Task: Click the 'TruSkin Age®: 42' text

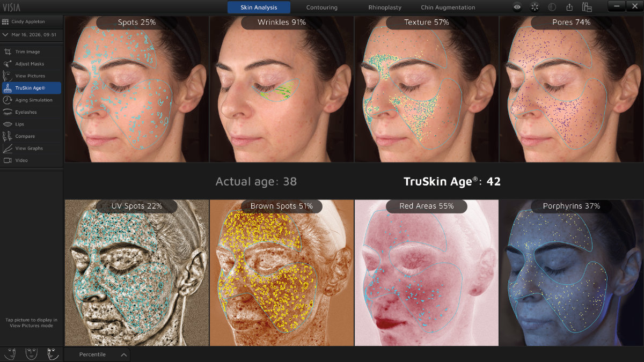Action: [x=452, y=181]
